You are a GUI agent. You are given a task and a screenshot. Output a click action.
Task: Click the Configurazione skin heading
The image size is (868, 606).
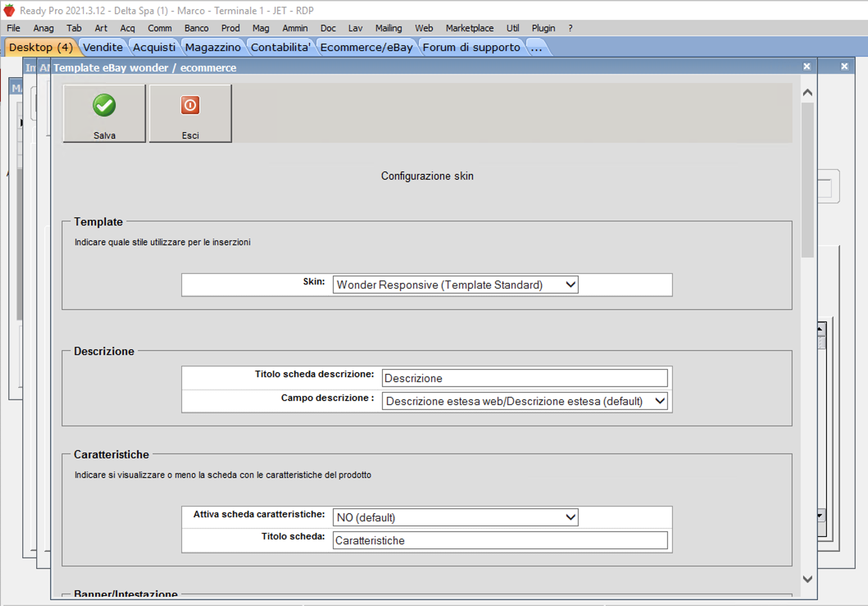point(427,176)
